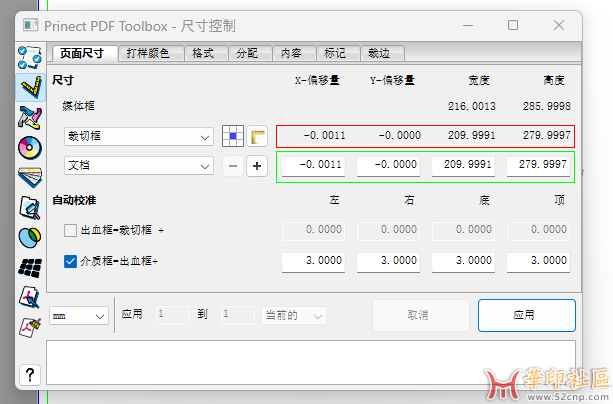This screenshot has height=404, width=613.
Task: Switch to the 页面尺寸 tab
Action: point(85,53)
